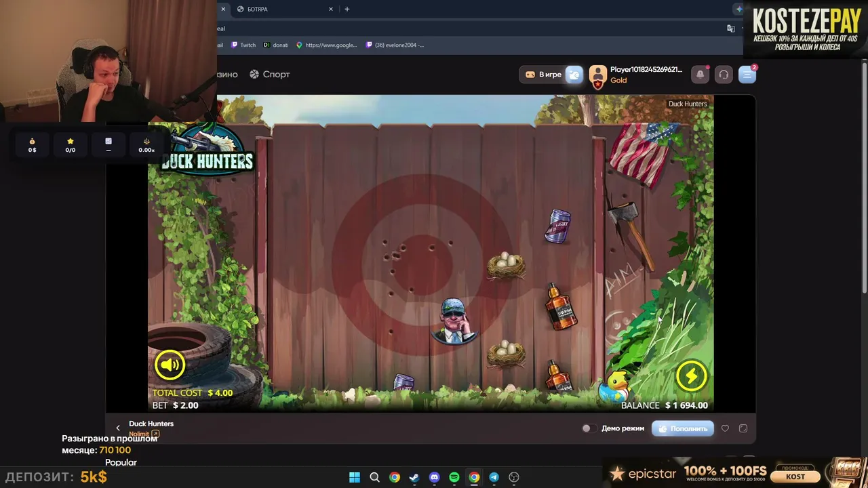The width and height of the screenshot is (868, 488).
Task: Click the Player1018245269621 username
Action: 646,70
